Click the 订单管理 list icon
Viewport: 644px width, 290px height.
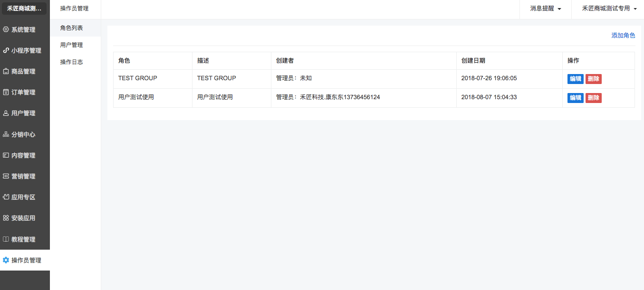pyautogui.click(x=6, y=92)
